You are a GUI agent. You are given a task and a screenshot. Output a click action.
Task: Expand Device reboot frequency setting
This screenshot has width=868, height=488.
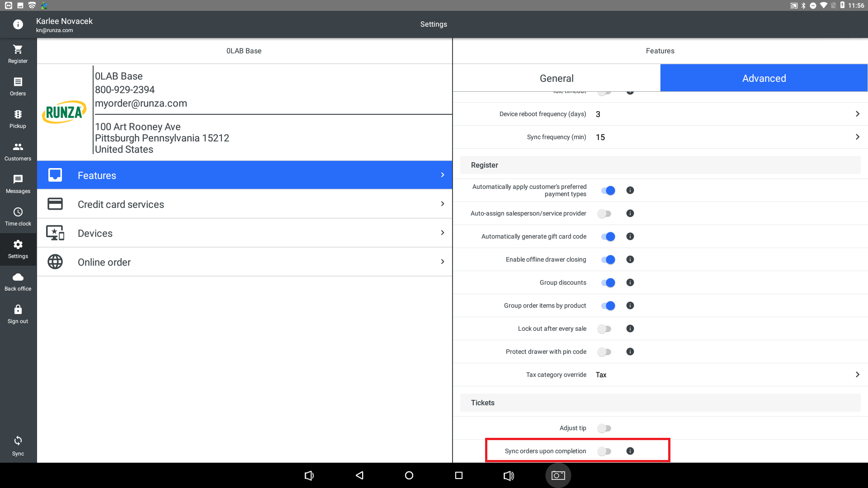[x=857, y=114]
